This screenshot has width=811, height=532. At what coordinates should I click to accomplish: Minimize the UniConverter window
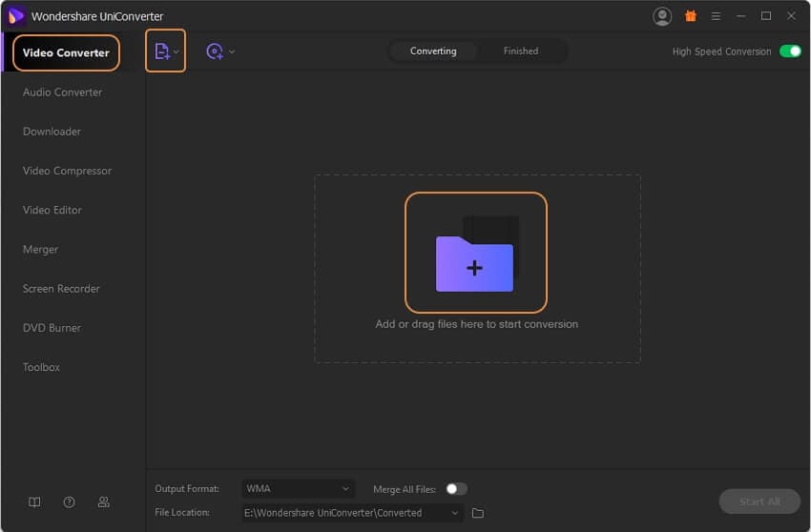pos(740,16)
